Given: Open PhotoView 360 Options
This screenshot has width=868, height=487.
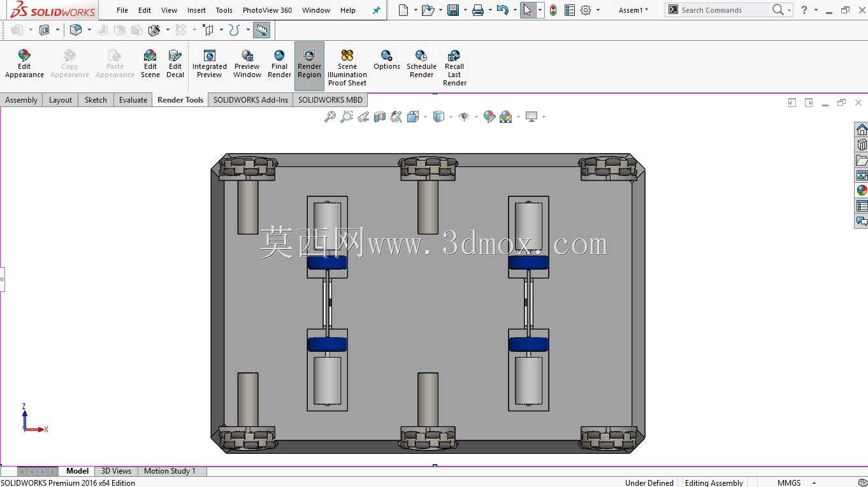Looking at the screenshot, I should 387,60.
